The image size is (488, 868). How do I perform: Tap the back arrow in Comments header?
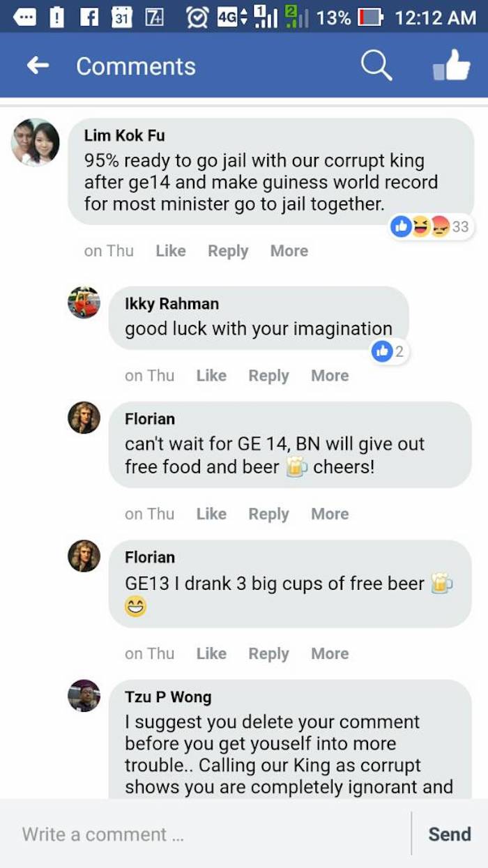tap(38, 66)
